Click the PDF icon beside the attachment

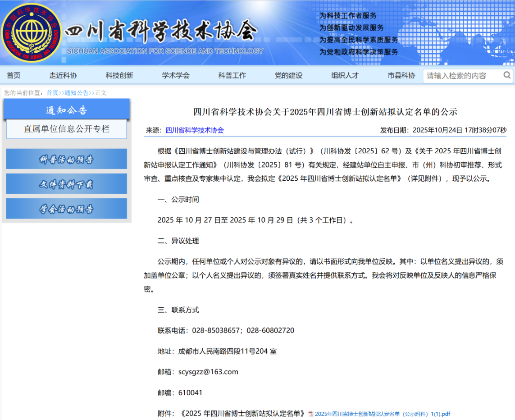coord(311,414)
